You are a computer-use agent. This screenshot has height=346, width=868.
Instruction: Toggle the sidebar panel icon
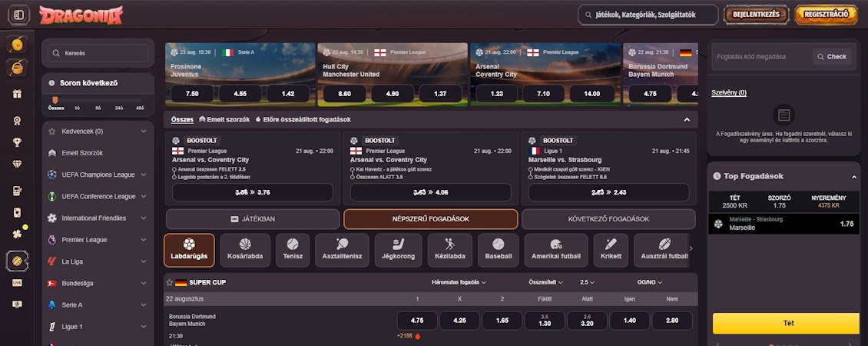click(x=19, y=15)
